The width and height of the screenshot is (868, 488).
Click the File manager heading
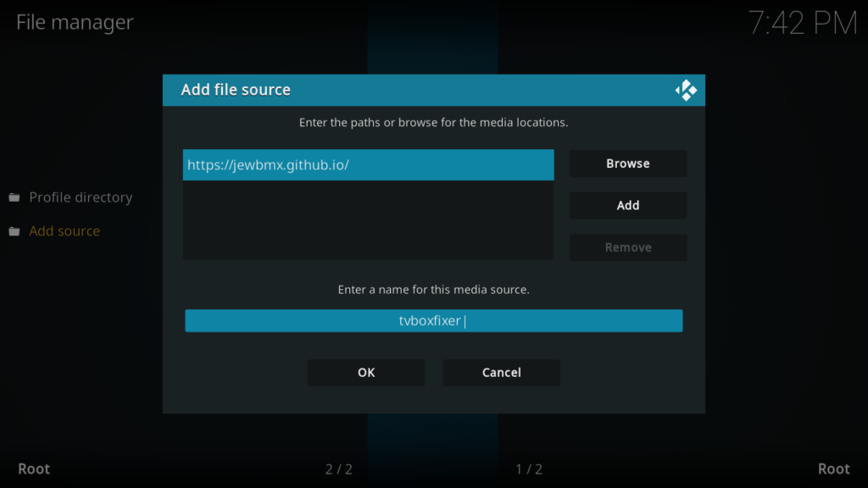point(74,22)
